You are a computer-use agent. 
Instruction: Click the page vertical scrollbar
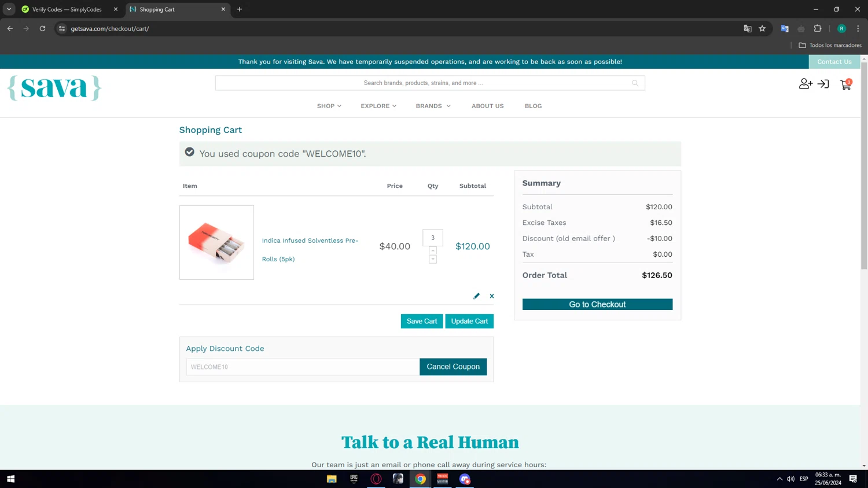click(864, 167)
